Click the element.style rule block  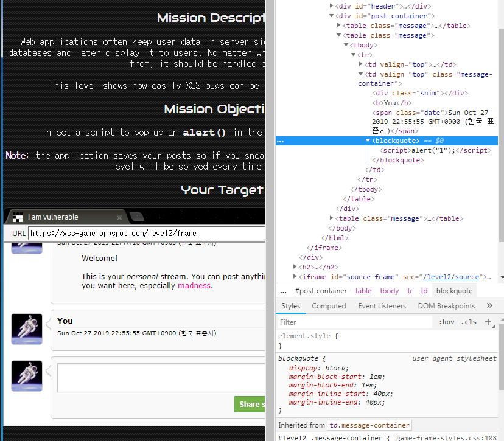pos(387,341)
